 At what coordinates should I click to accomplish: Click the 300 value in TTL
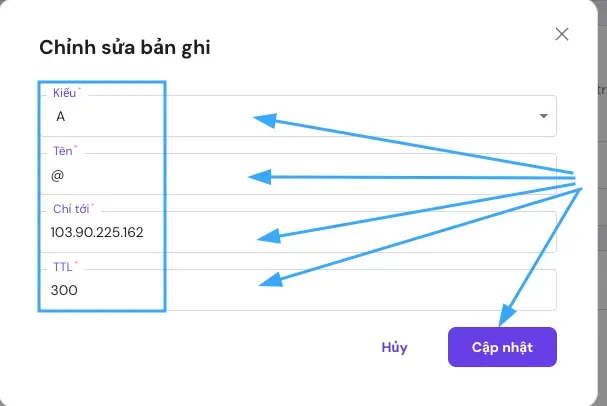coord(64,291)
